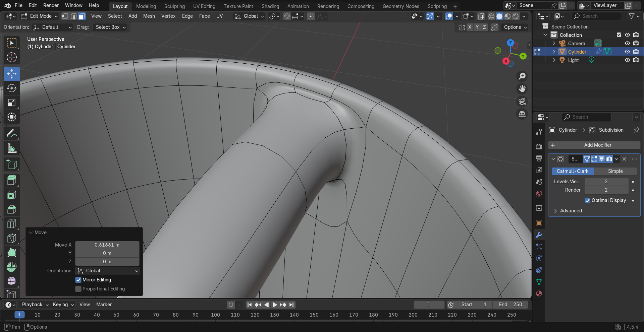The image size is (644, 332).
Task: Click the Levels Viewport value slider
Action: pos(606,182)
